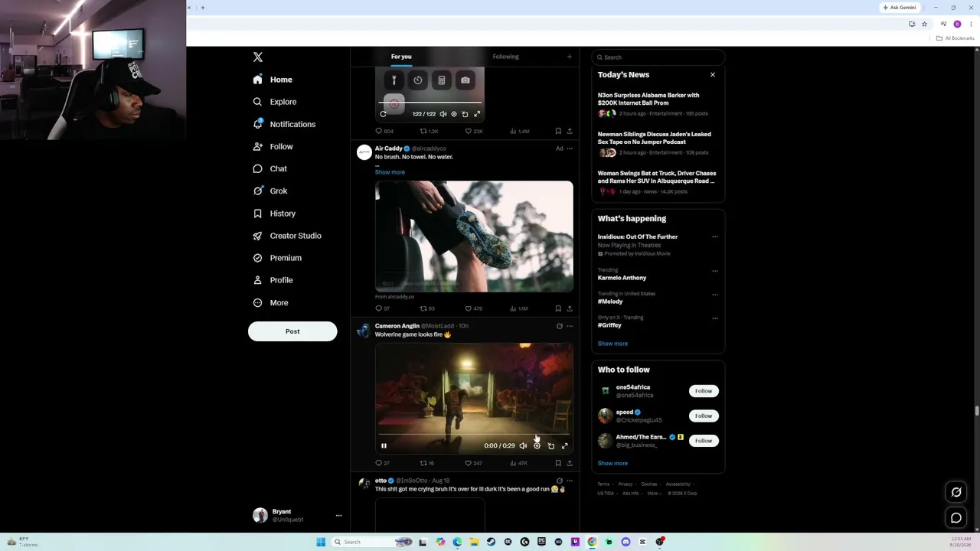
Task: Follow Ahmed/The Ears account
Action: [x=704, y=441]
